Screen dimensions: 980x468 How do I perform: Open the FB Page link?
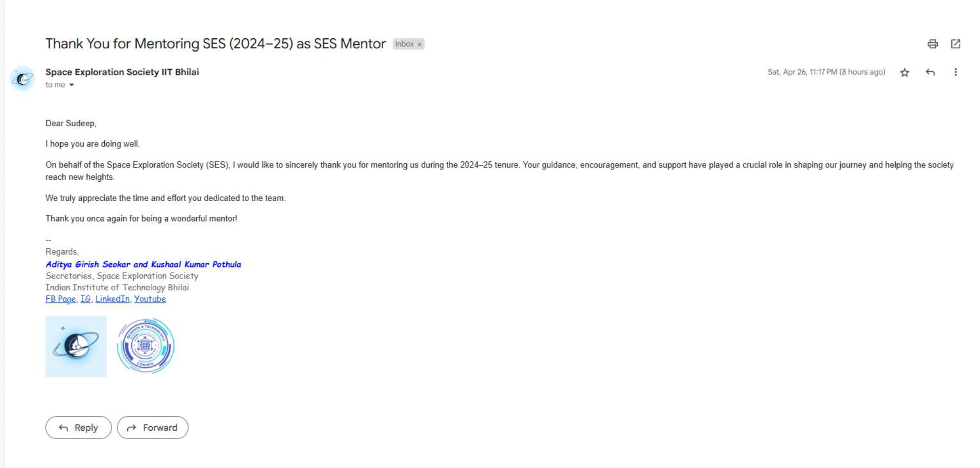pos(60,299)
